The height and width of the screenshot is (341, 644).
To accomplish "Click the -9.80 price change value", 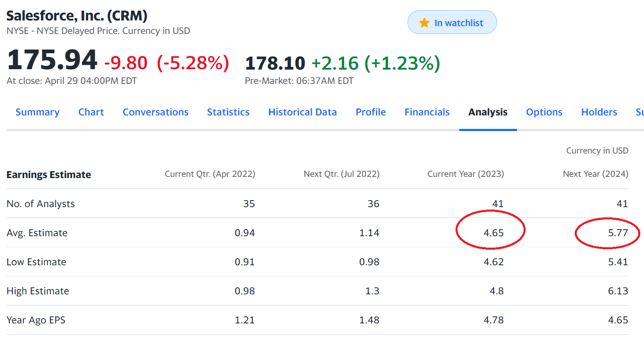I will click(126, 63).
